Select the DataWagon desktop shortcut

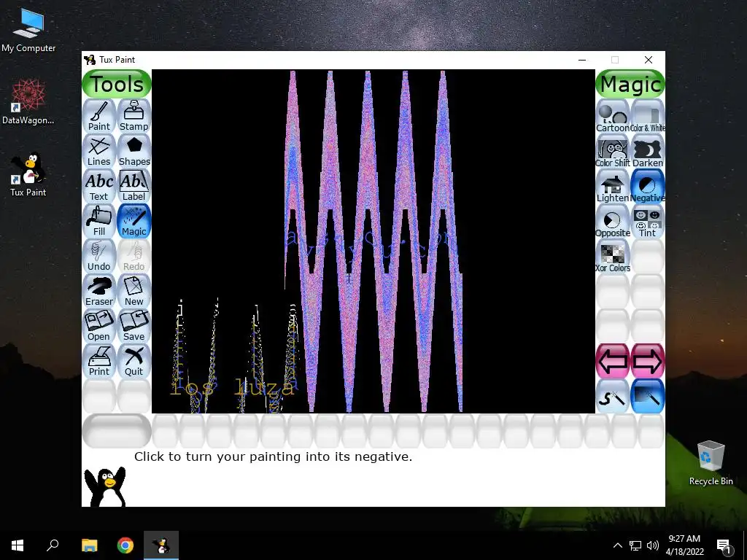28,102
